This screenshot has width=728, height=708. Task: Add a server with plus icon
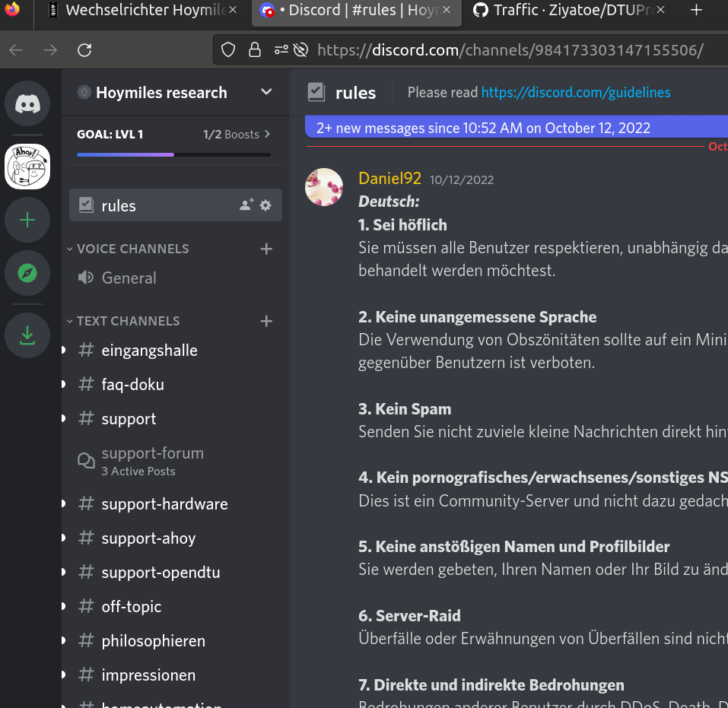click(x=27, y=220)
